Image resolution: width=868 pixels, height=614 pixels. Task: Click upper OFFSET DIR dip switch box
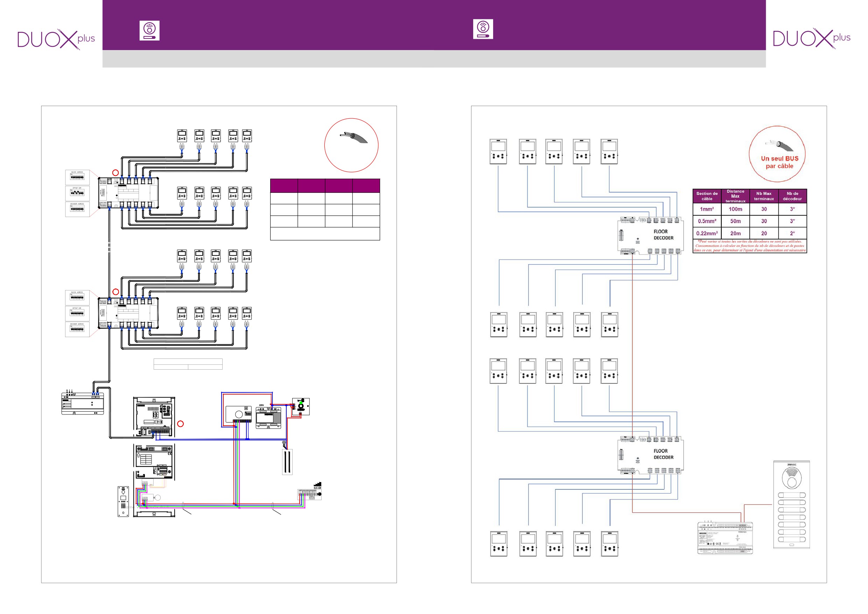(x=77, y=193)
